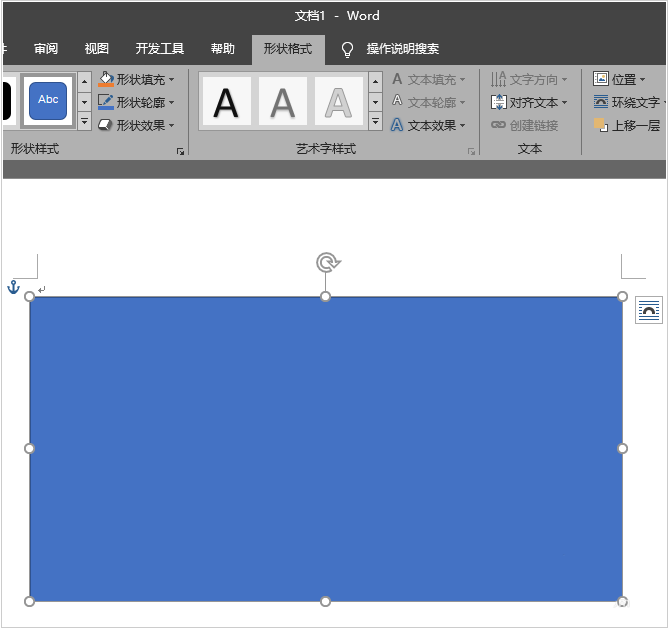Screen dimensions: 668x628
Task: Open the Align Text (对齐文本) menu
Action: click(x=529, y=103)
